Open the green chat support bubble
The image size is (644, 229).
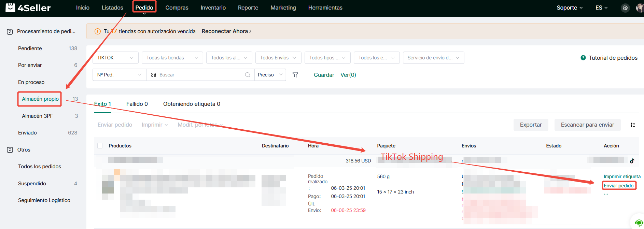(x=638, y=223)
